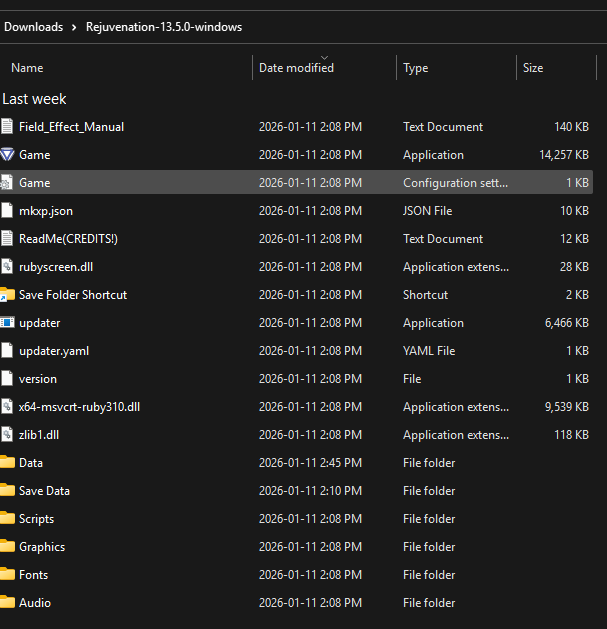Image resolution: width=607 pixels, height=629 pixels.
Task: Click the mkxp.json file icon
Action: coord(8,211)
